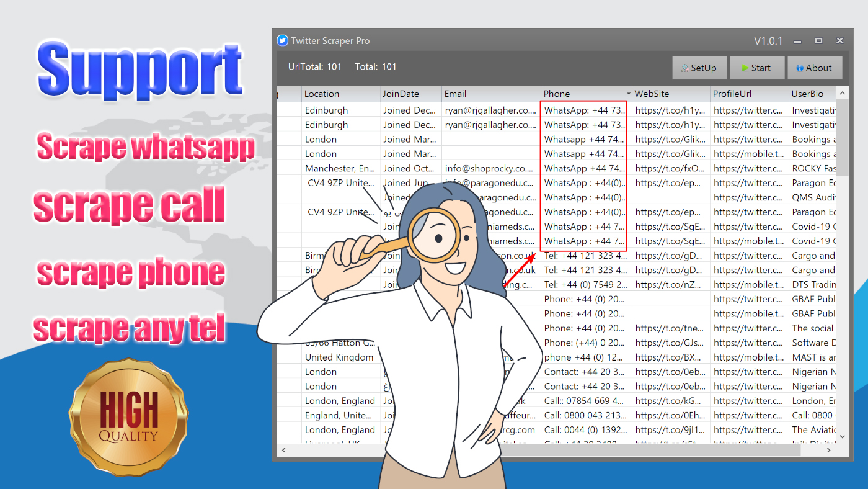The height and width of the screenshot is (489, 868).
Task: Minimize the Twitter Scraper Pro window
Action: click(798, 41)
